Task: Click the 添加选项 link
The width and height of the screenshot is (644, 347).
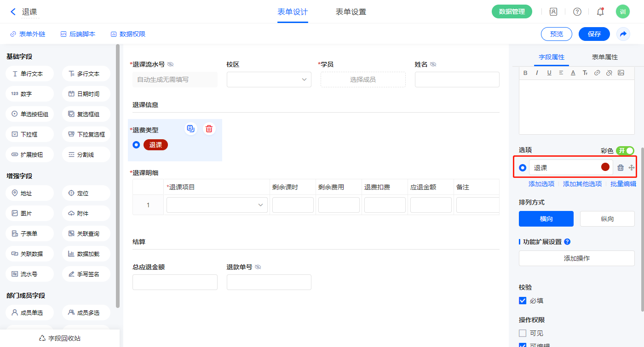Action: (x=541, y=184)
